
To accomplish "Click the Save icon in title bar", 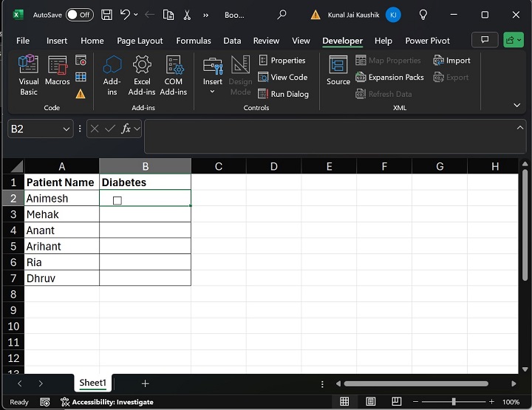I will pyautogui.click(x=106, y=15).
